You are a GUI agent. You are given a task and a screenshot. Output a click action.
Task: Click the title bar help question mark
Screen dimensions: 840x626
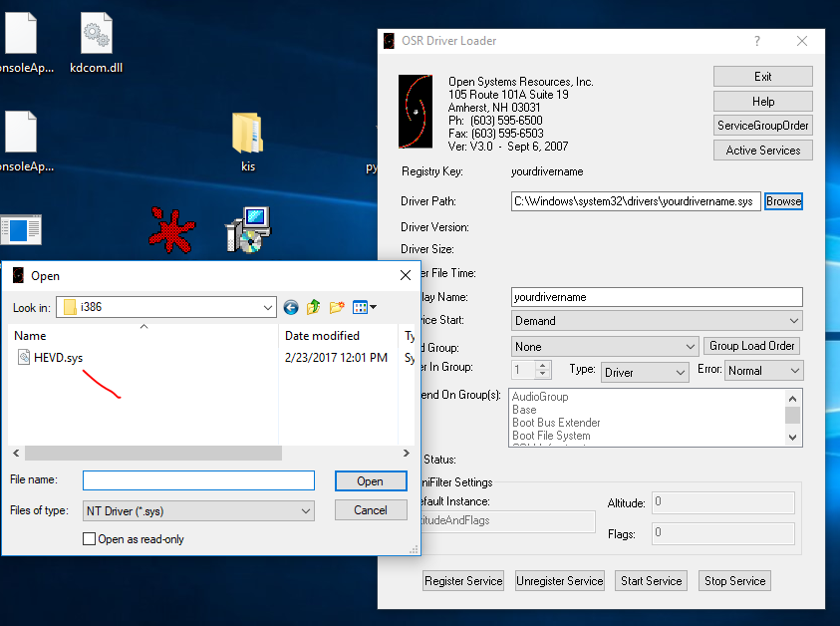[757, 41]
